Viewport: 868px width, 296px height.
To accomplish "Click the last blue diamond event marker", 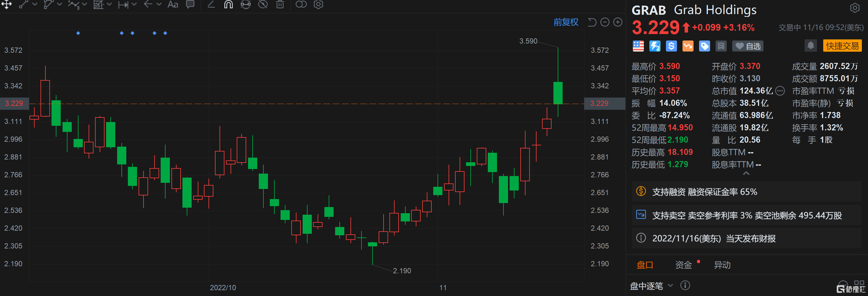I will point(165,33).
